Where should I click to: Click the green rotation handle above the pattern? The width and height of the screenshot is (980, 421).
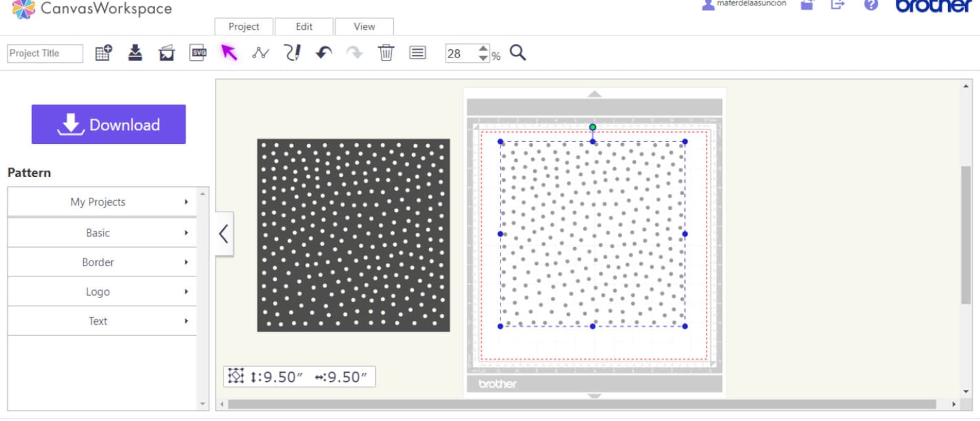pyautogui.click(x=592, y=127)
